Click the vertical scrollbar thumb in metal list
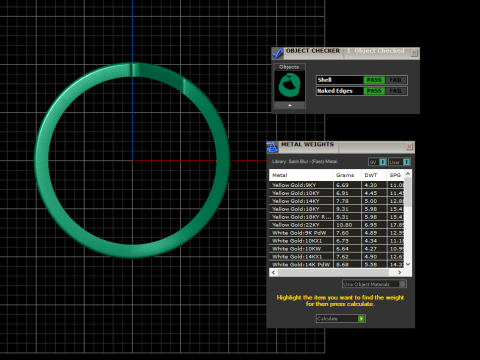Screen dimensions: 480x360 pos(408,192)
